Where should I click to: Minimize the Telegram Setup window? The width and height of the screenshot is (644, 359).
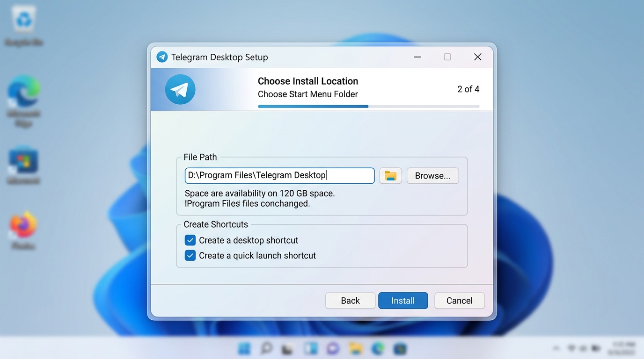click(417, 57)
